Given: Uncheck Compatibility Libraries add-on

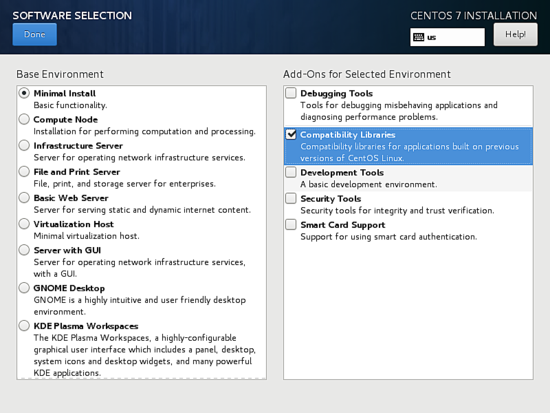Looking at the screenshot, I should (291, 135).
